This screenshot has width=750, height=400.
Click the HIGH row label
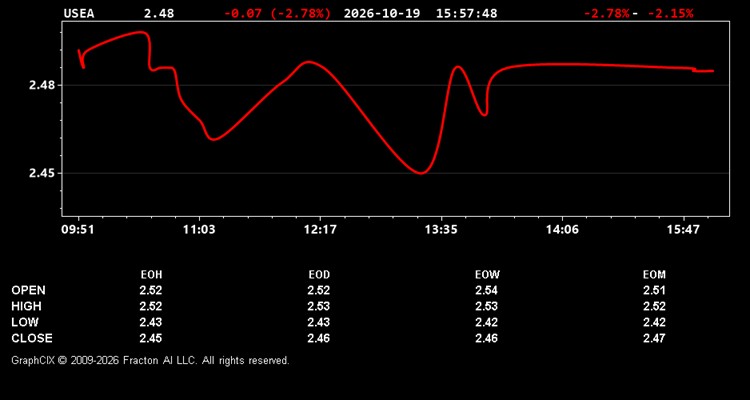[x=26, y=306]
